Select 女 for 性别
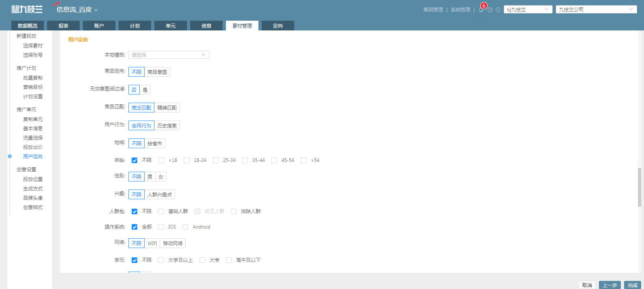Screen dimensions: 644x289 [161, 177]
